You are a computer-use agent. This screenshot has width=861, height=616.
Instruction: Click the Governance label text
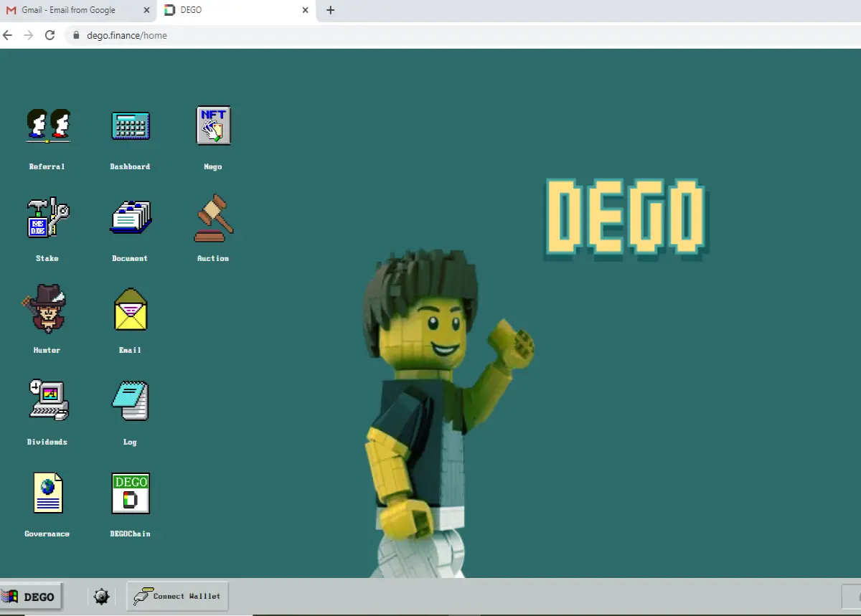tap(47, 534)
